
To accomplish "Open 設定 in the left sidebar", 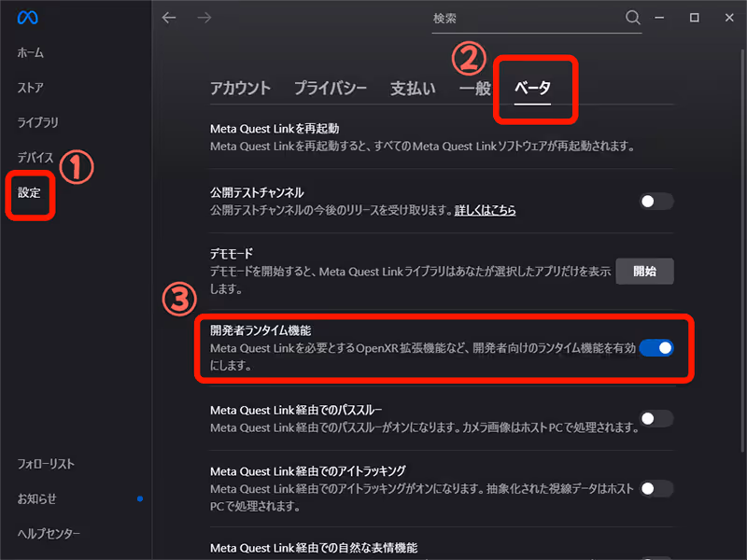I will pos(29,192).
